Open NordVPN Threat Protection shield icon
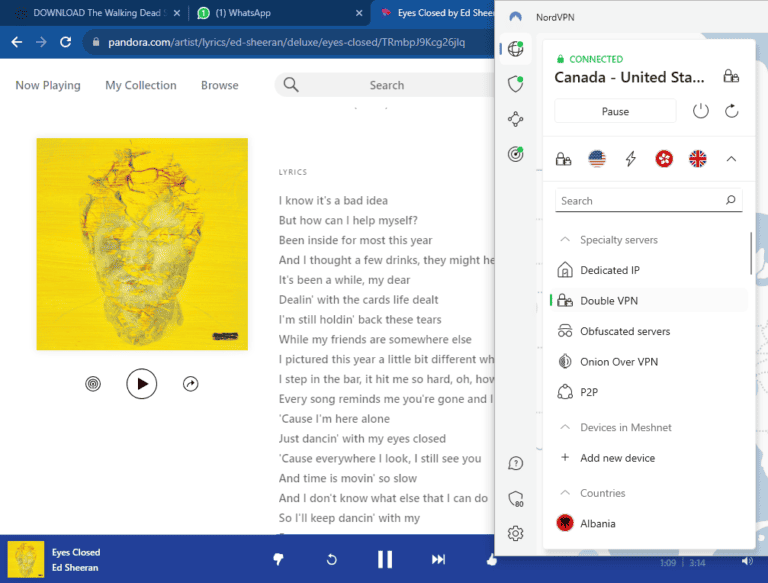 [x=516, y=84]
